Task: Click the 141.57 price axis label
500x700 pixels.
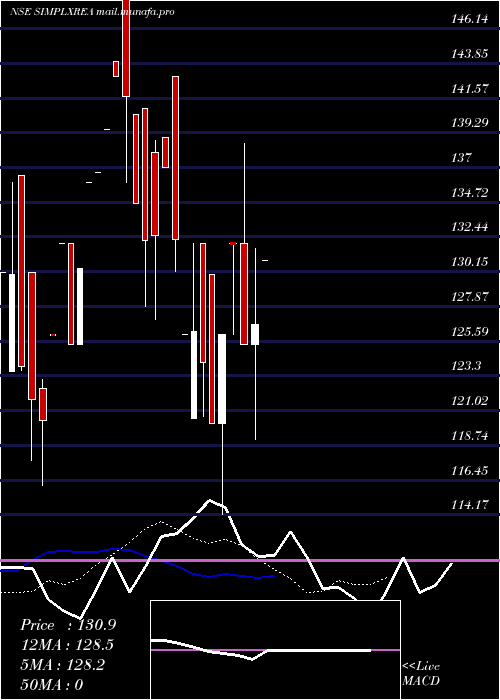Action: [470, 88]
